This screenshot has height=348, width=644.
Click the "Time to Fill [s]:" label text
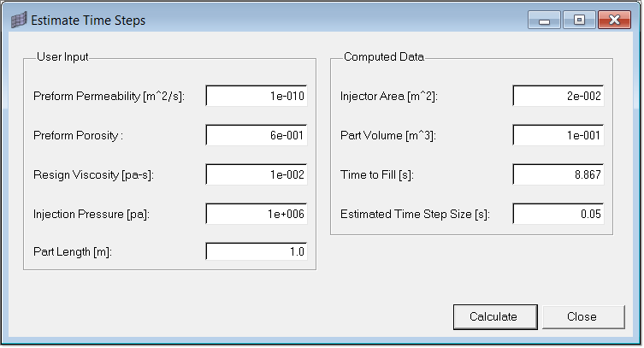pos(377,174)
